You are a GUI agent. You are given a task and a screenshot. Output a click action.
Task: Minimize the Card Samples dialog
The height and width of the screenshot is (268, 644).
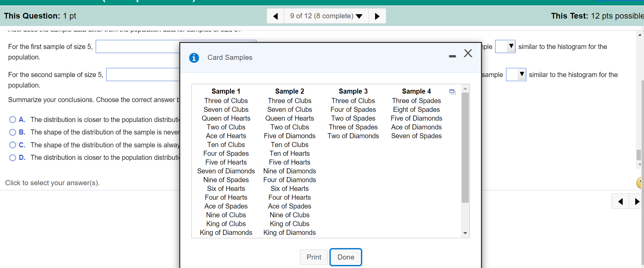click(452, 56)
